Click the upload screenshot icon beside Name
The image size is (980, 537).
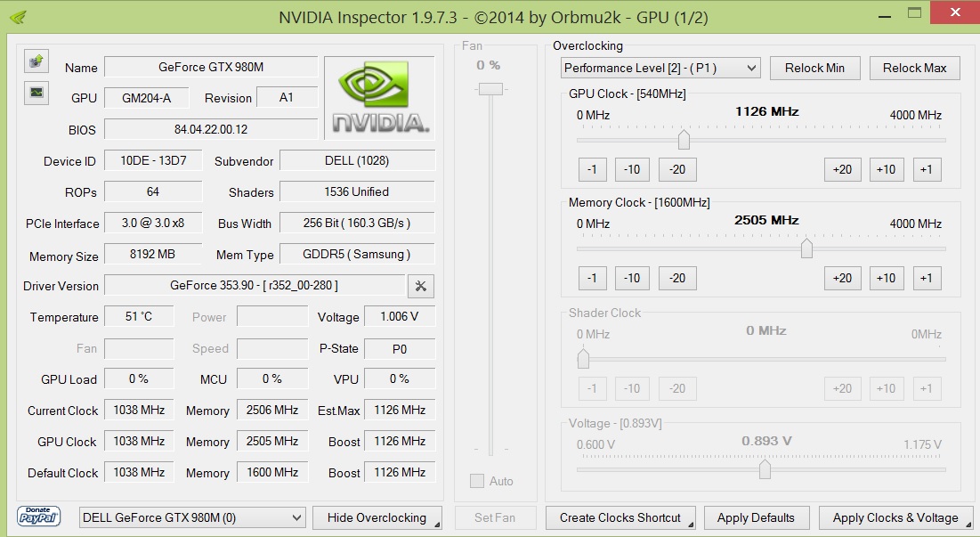click(x=36, y=61)
